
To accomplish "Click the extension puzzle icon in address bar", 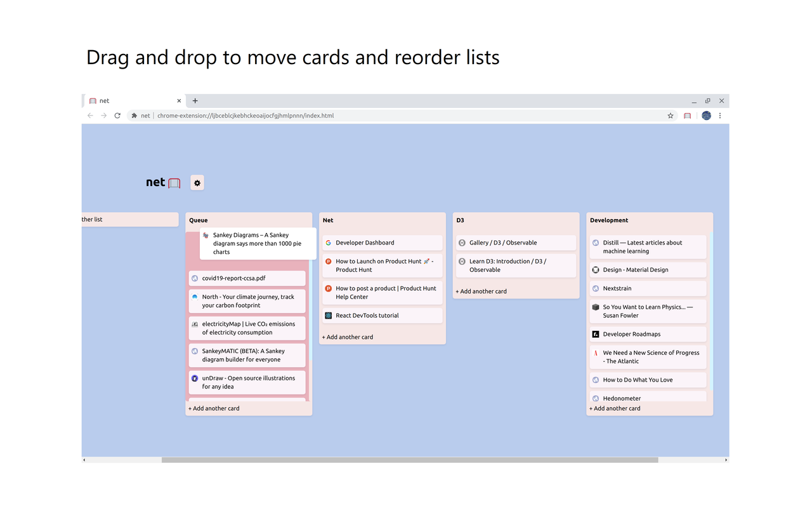I will (x=134, y=116).
